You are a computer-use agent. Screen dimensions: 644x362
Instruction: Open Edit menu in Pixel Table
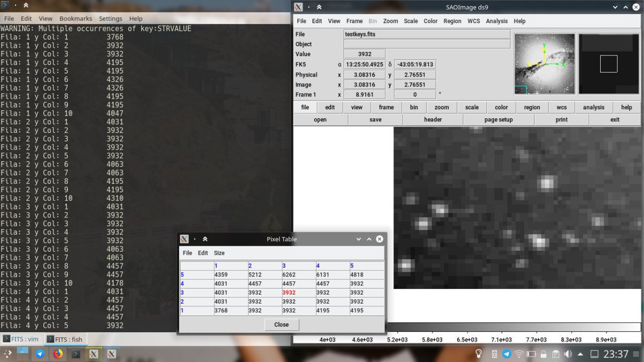coord(203,253)
